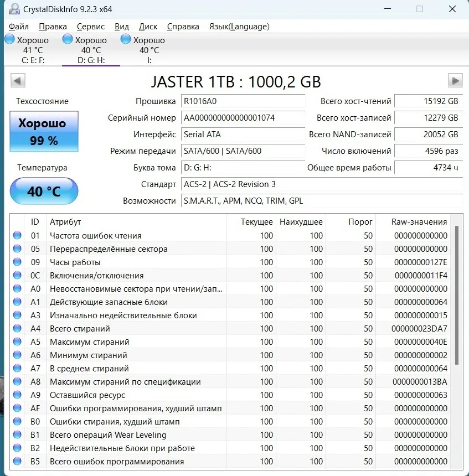469x476 pixels.
Task: Select the C: E: F: disk status orb
Action: pos(10,39)
